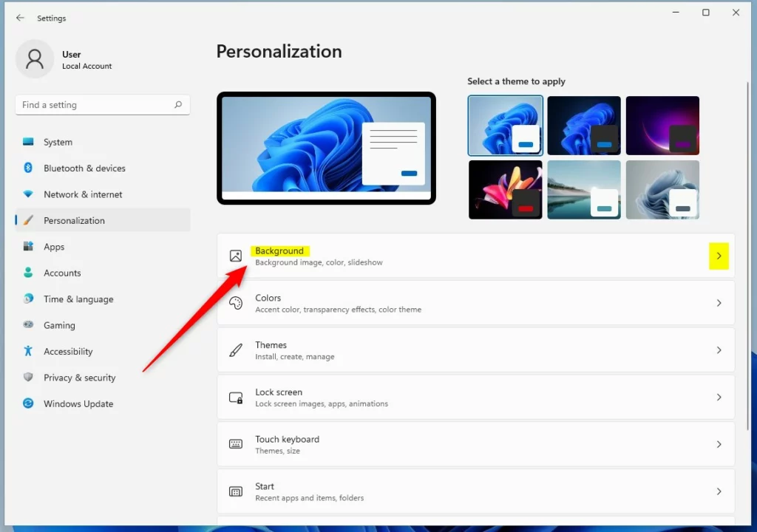Click 'Lock screen images, apps, animations' text

(x=322, y=403)
